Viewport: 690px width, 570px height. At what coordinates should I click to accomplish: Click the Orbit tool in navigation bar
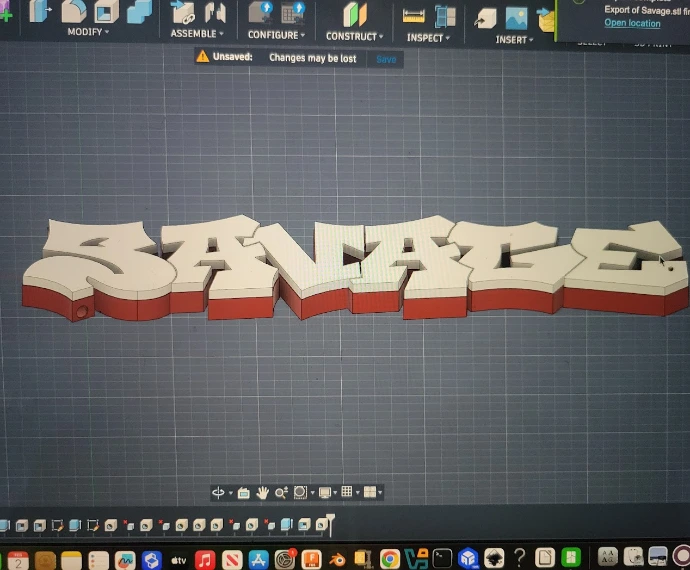pos(217,493)
